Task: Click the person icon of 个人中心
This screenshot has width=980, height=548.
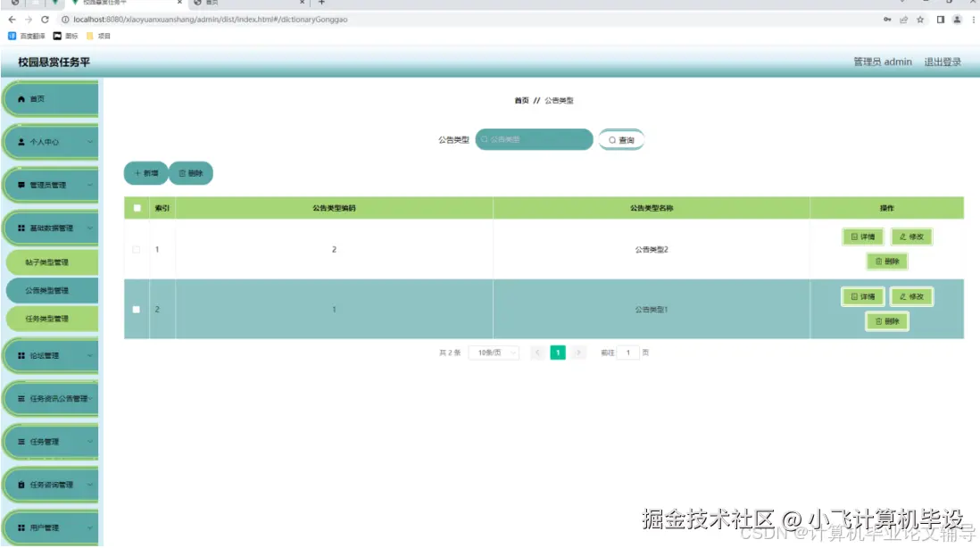Action: click(x=21, y=142)
